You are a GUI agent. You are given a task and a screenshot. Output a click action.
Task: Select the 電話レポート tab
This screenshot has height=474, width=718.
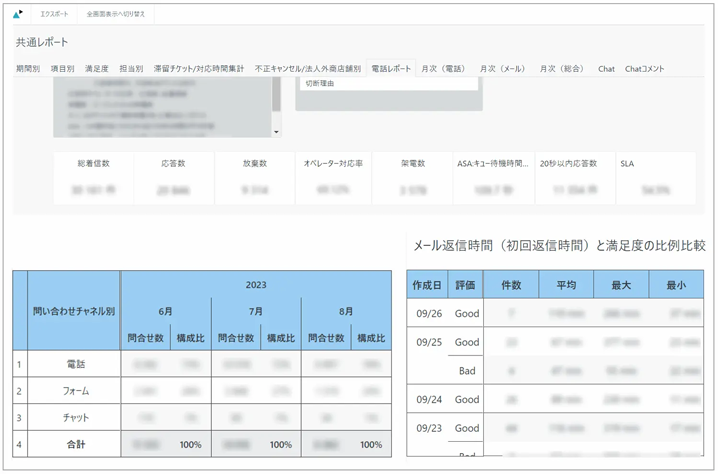tap(391, 69)
